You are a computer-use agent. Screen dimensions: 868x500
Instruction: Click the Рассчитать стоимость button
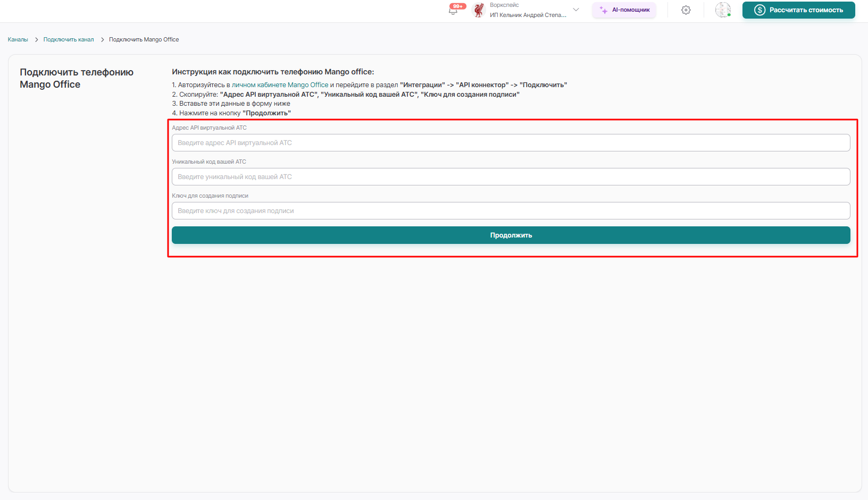click(799, 10)
